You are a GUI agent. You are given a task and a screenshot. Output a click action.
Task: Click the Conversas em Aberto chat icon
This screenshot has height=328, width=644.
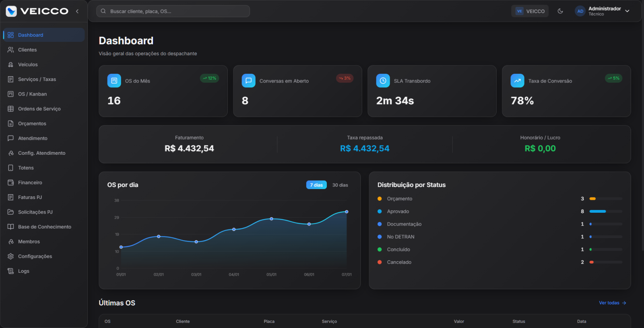pyautogui.click(x=248, y=81)
